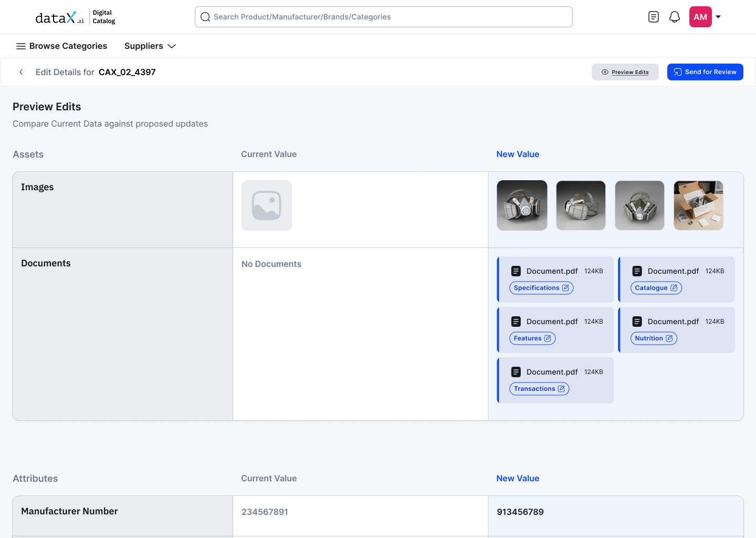Click the Manufacturer Number row label
The height and width of the screenshot is (538, 756).
(x=69, y=511)
